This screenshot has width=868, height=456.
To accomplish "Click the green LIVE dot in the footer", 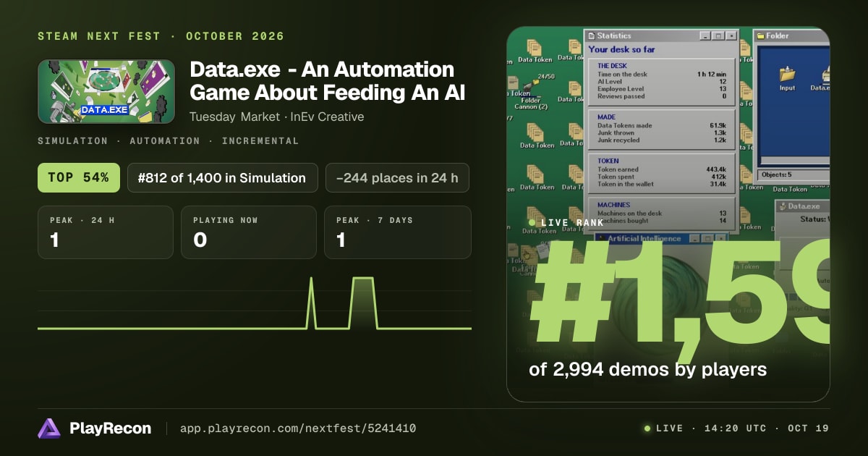I will pos(647,428).
